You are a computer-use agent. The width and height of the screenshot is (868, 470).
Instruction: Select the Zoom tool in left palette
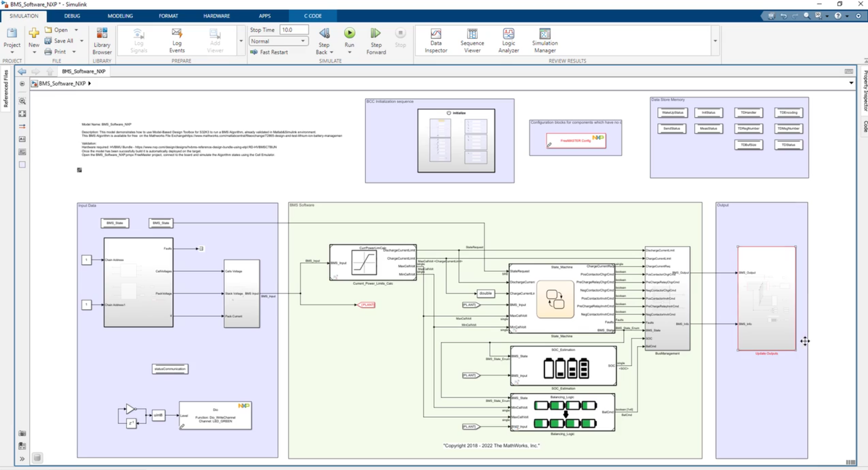[x=22, y=101]
